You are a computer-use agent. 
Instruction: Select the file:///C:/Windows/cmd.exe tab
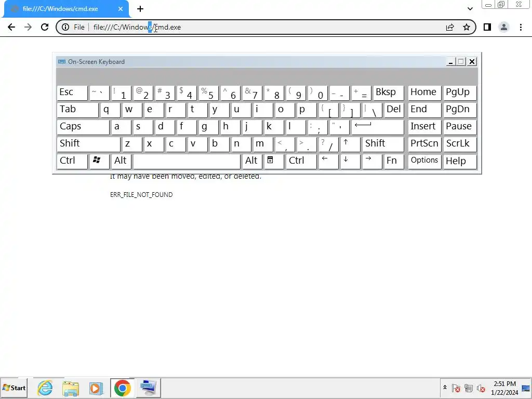[66, 9]
